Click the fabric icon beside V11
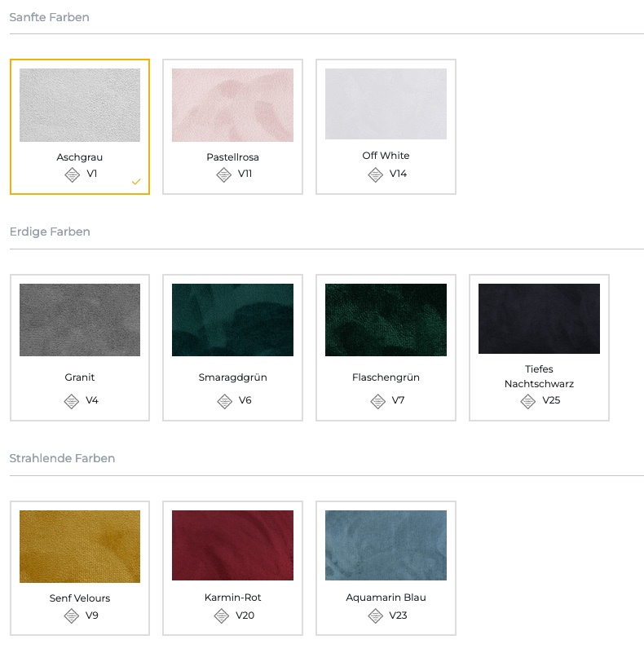Image resolution: width=644 pixels, height=653 pixels. click(223, 174)
